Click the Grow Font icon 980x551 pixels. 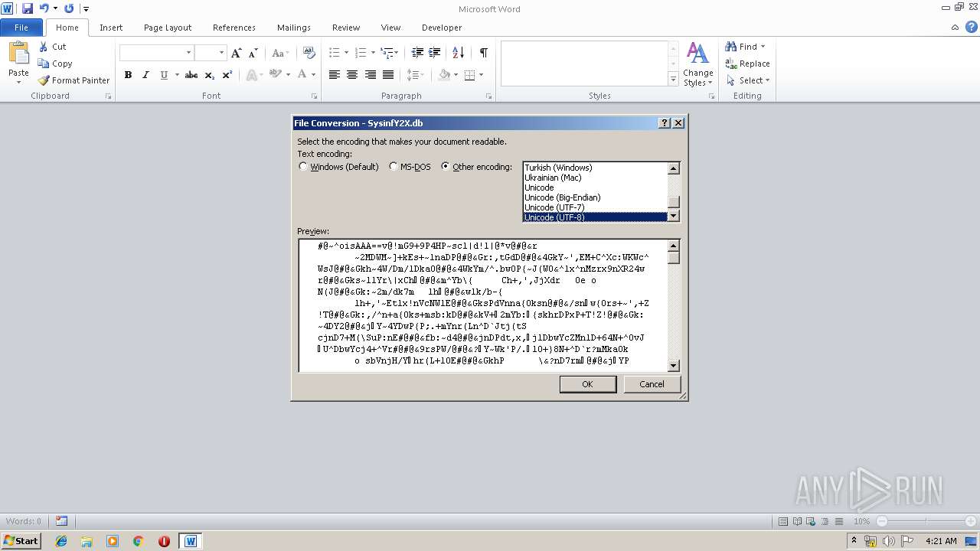[237, 53]
